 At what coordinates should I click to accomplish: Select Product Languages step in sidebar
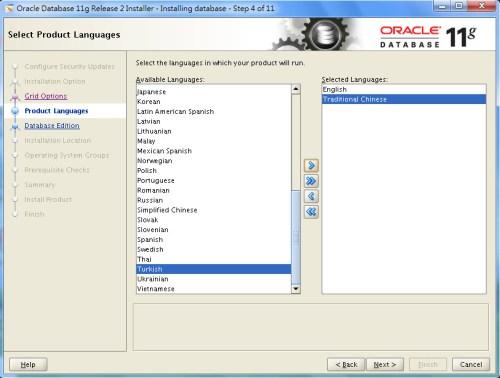(56, 111)
